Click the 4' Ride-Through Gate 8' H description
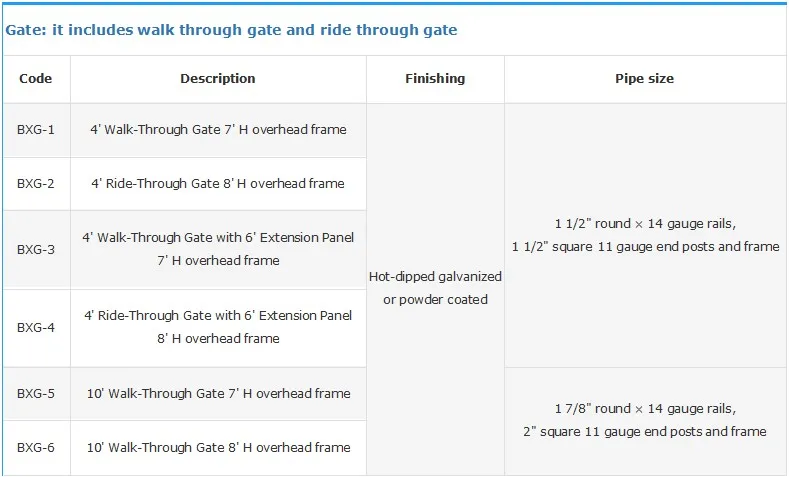This screenshot has height=477, width=789. pos(218,184)
